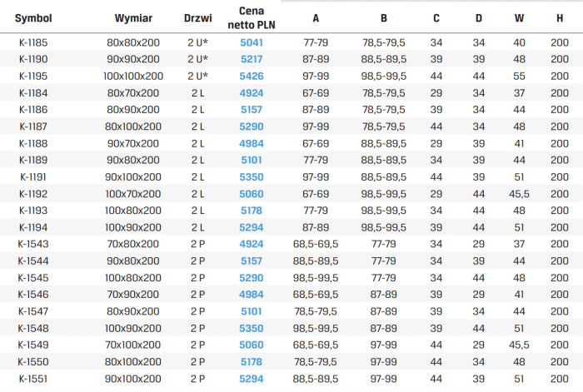
Task: Click the 2 U* door cell for K-1185
Action: click(x=198, y=42)
